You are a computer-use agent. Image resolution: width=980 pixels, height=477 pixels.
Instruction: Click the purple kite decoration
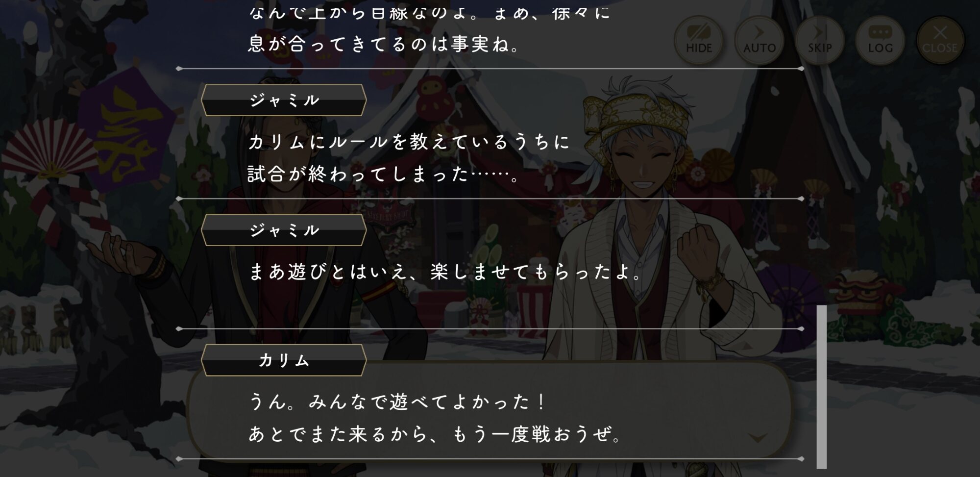[128, 128]
